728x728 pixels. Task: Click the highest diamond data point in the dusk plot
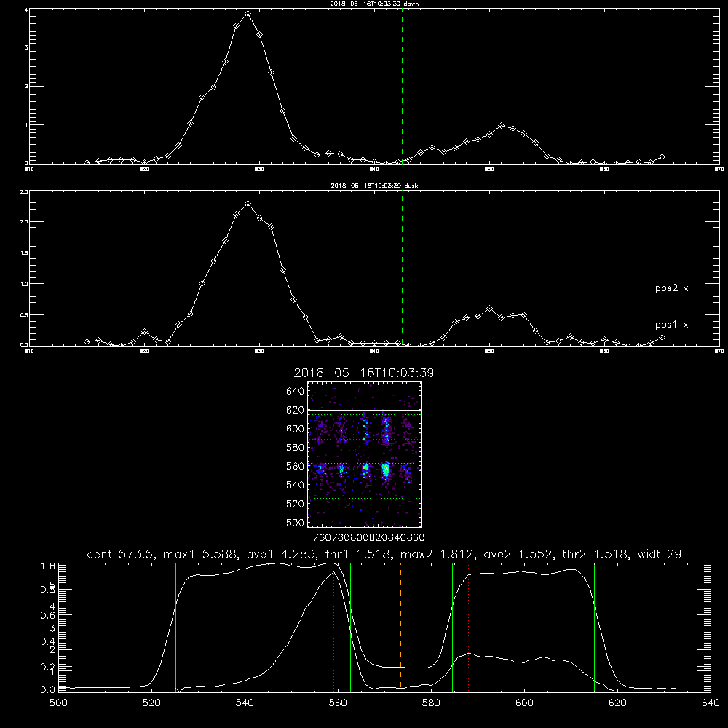(x=248, y=203)
